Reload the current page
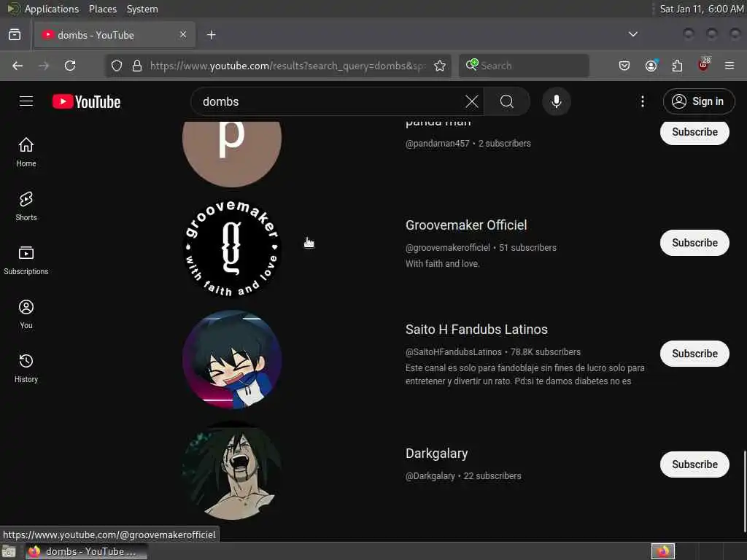Image resolution: width=747 pixels, height=560 pixels. tap(70, 66)
